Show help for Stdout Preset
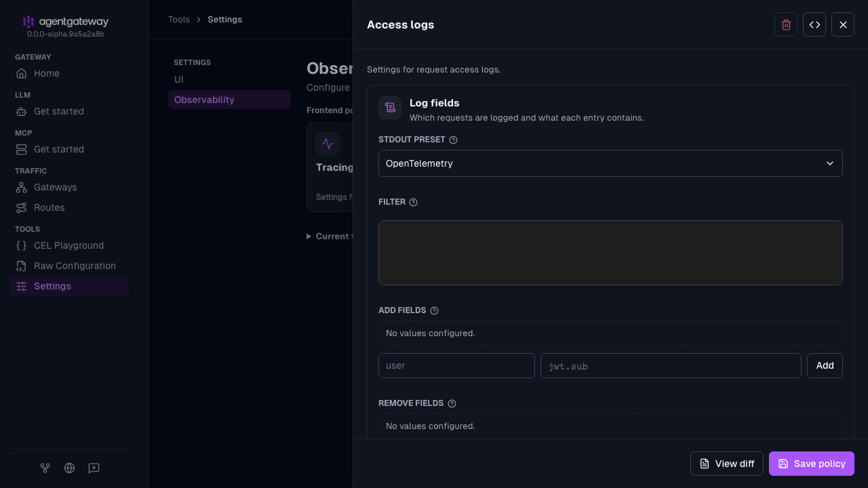868x488 pixels. click(x=454, y=140)
